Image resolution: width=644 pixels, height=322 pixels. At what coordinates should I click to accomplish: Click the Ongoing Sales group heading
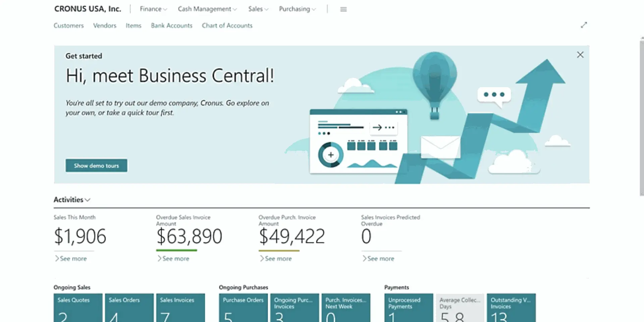72,287
